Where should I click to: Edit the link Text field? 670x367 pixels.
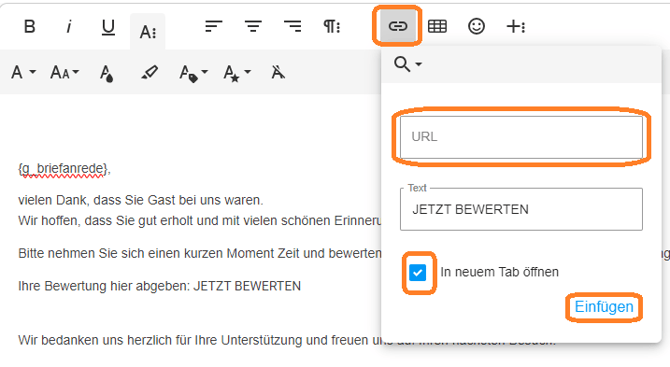pos(521,209)
